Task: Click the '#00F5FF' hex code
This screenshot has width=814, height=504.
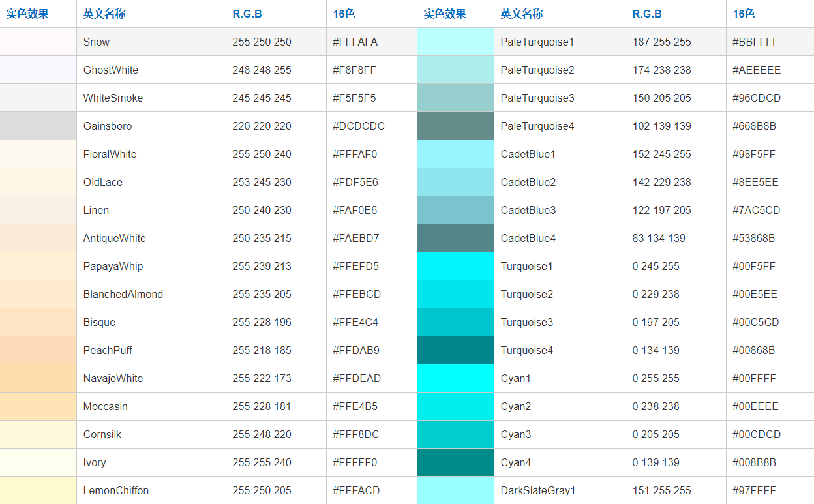Action: pyautogui.click(x=754, y=266)
